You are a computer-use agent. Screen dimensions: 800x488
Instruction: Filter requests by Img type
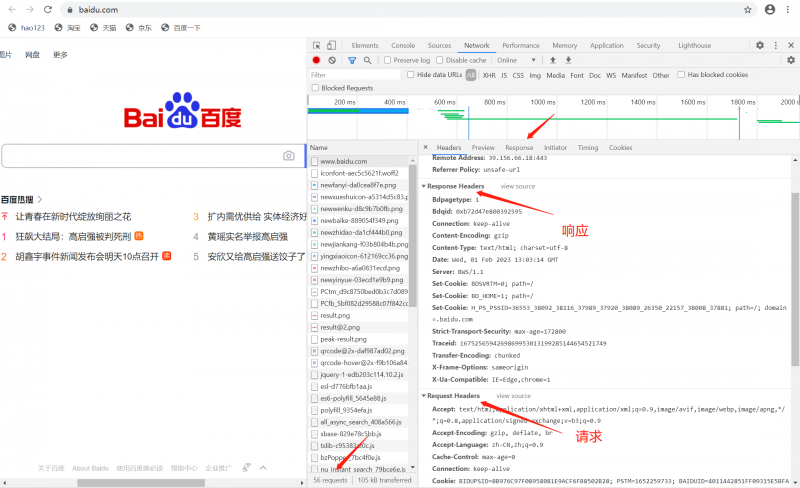click(535, 75)
